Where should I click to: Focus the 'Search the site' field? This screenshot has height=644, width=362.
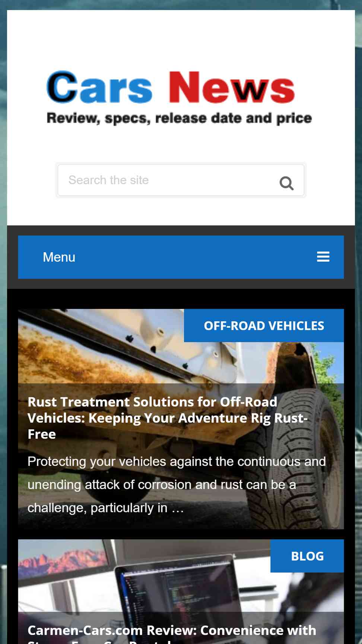coord(181,180)
